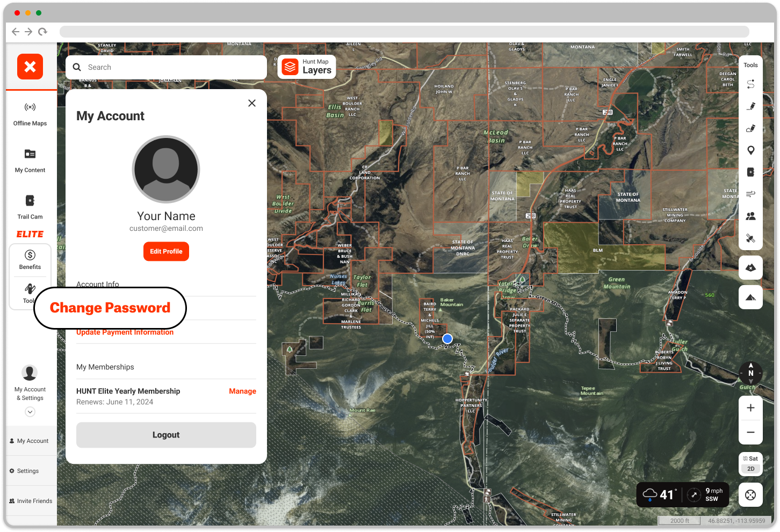Open Trail Cam in the sidebar
Screen dimensions: 780x532
[30, 208]
